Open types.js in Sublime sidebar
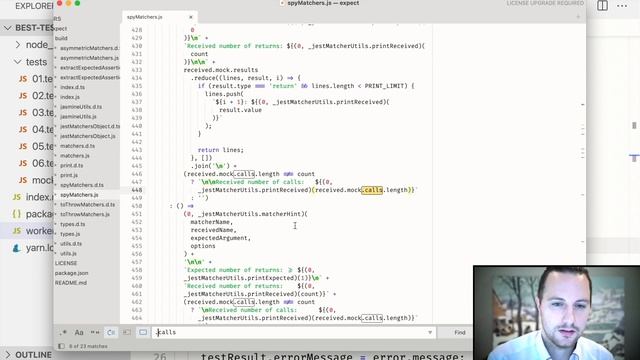The image size is (640, 360). (x=70, y=234)
